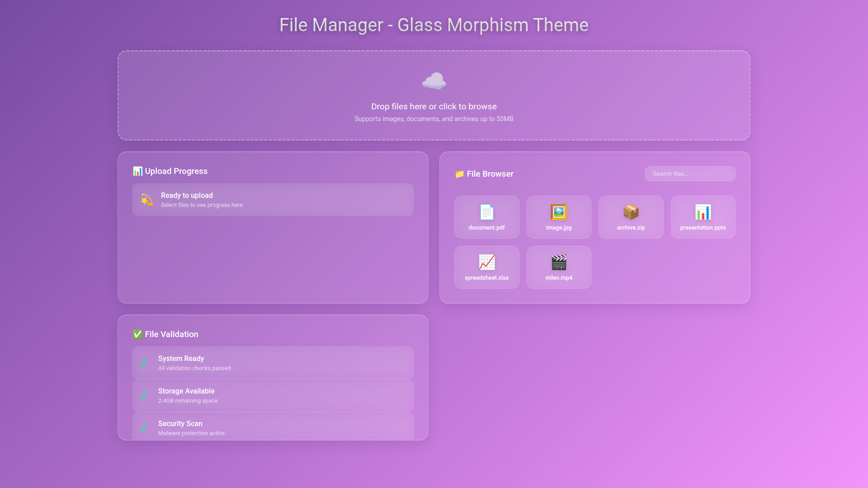Select the video.mp4 clapperboard icon

pyautogui.click(x=558, y=262)
